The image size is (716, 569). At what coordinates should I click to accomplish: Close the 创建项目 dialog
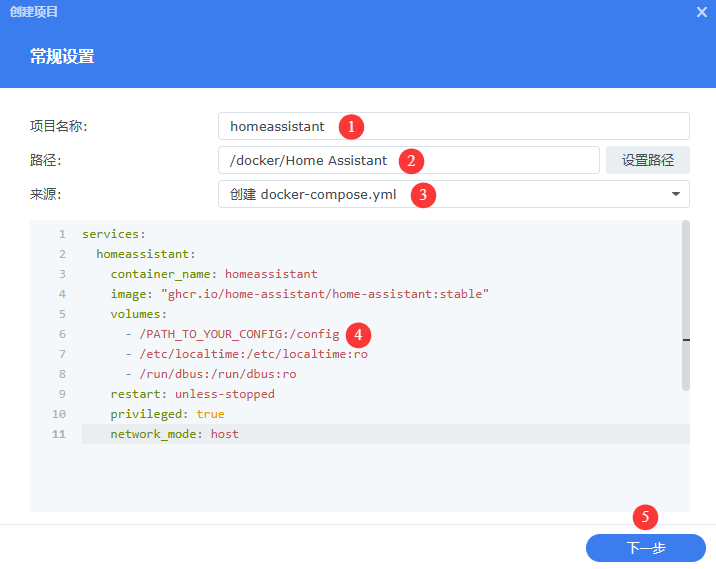[702, 12]
